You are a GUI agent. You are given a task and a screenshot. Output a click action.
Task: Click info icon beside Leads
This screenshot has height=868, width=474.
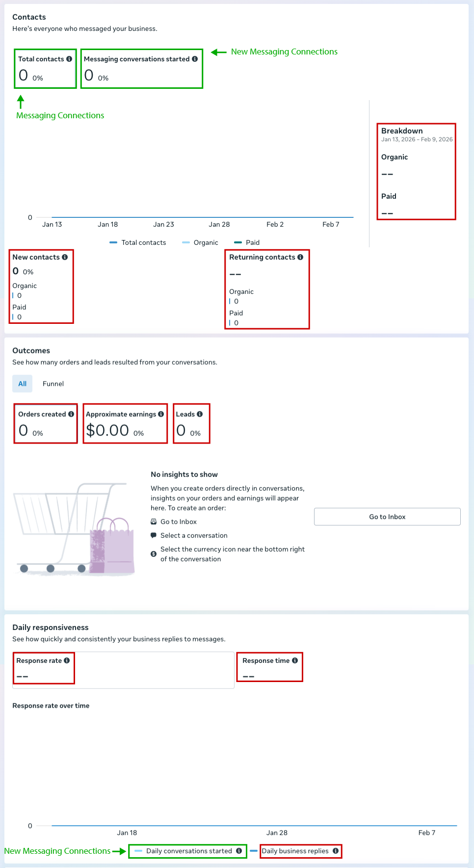(x=200, y=414)
